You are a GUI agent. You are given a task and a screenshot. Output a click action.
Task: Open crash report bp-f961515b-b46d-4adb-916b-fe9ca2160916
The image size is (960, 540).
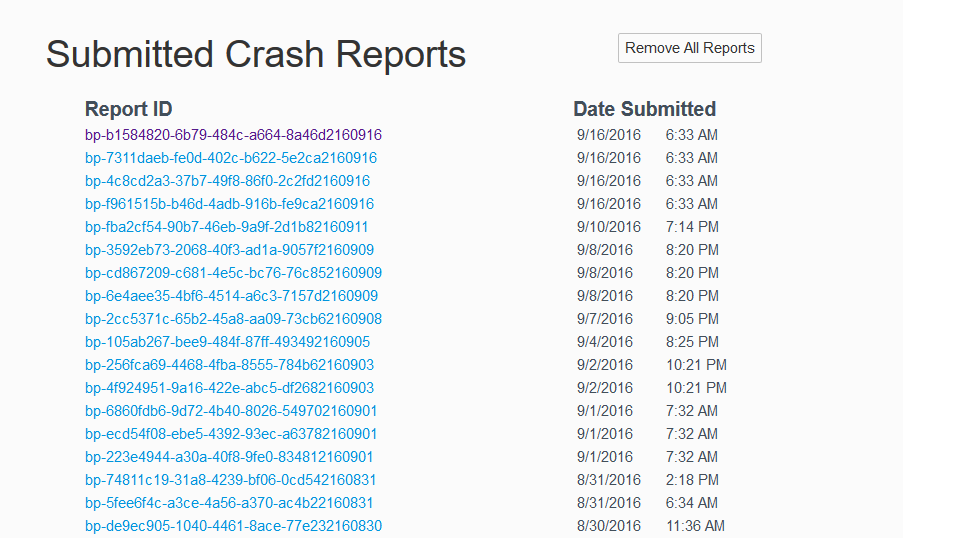point(229,204)
